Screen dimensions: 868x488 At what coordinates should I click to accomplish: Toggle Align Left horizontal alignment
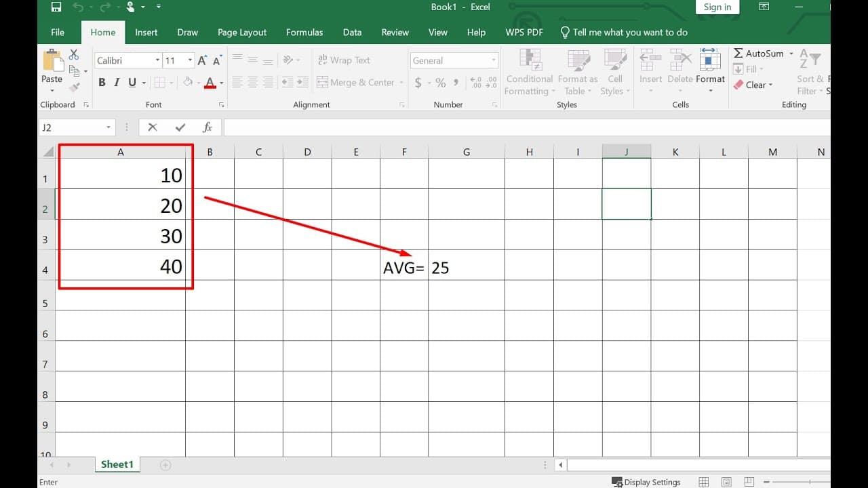click(x=237, y=82)
